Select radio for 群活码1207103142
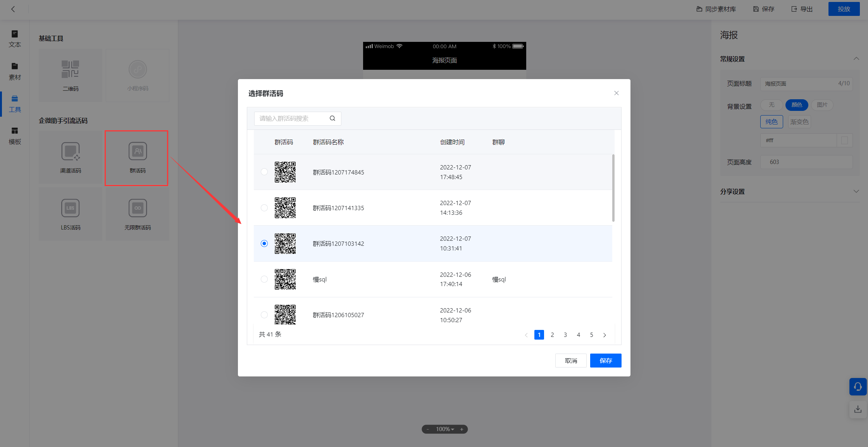The height and width of the screenshot is (447, 868). point(264,243)
